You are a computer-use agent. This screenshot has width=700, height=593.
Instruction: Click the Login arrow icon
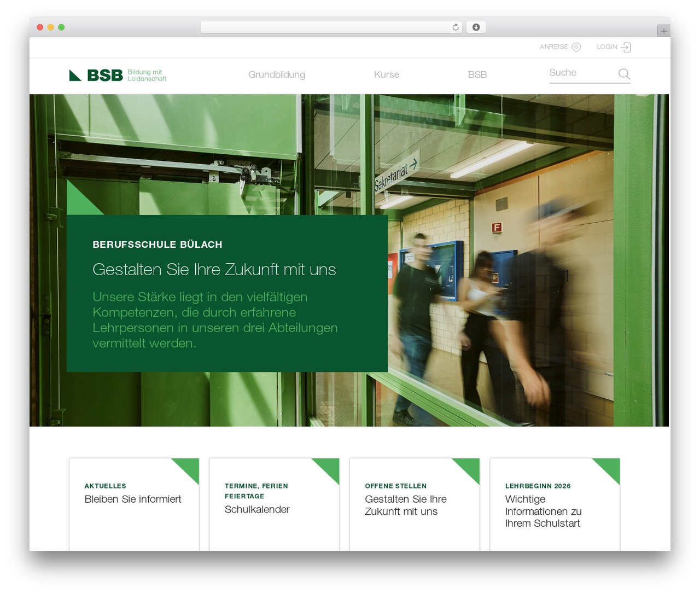pyautogui.click(x=626, y=47)
